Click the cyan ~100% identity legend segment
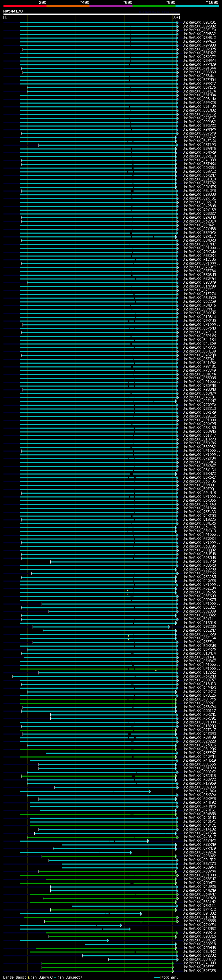222x980 pixels. pyautogui.click(x=197, y=6)
